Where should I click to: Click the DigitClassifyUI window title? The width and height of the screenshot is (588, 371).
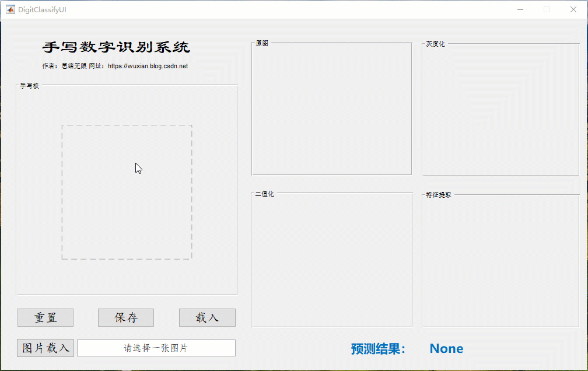click(x=43, y=10)
